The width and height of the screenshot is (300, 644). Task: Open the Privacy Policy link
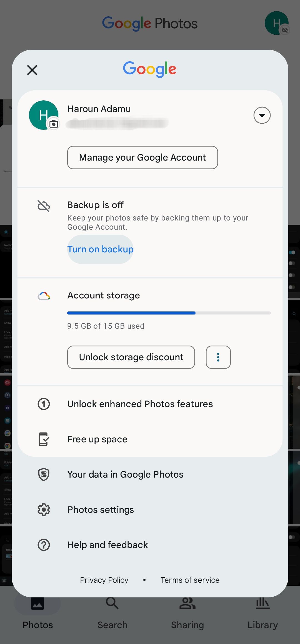click(x=104, y=580)
